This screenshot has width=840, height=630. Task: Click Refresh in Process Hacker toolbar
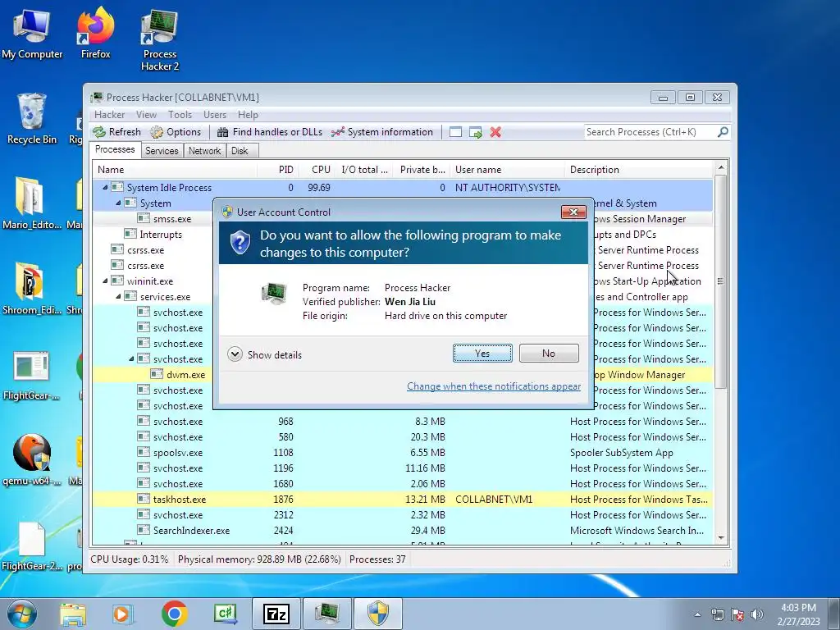point(116,132)
